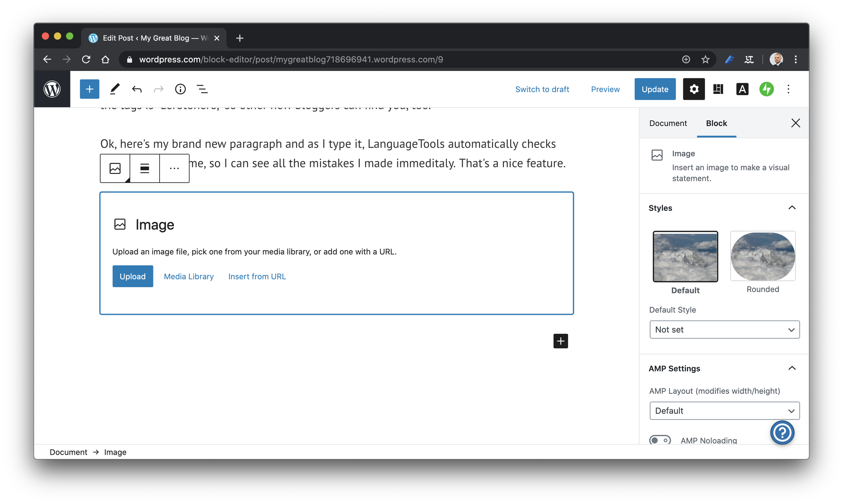Open the layout grid icon next to gear

point(718,89)
